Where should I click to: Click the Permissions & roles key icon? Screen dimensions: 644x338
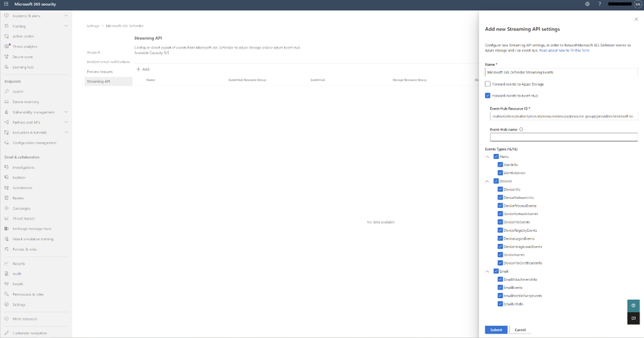(x=6, y=294)
